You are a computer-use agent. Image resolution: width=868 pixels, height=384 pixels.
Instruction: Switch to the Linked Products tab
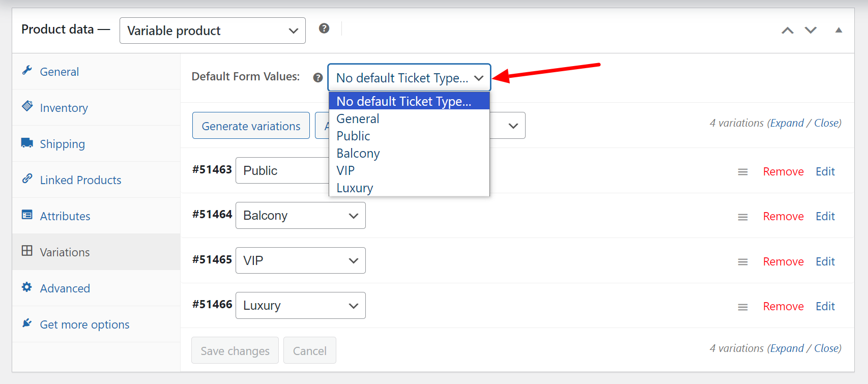(x=96, y=180)
